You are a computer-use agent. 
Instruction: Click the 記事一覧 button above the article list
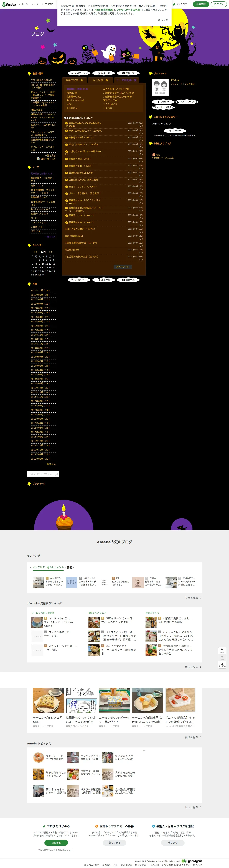coord(104,73)
